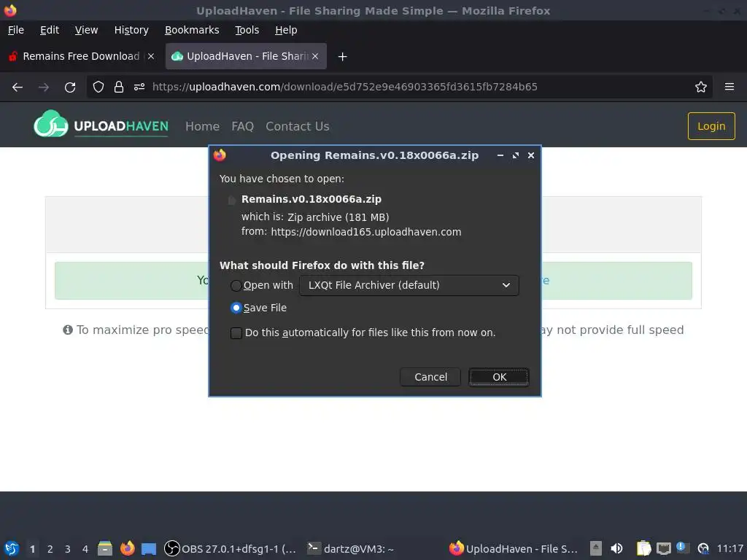
Task: Open the tracking protection shield icon
Action: (98, 87)
